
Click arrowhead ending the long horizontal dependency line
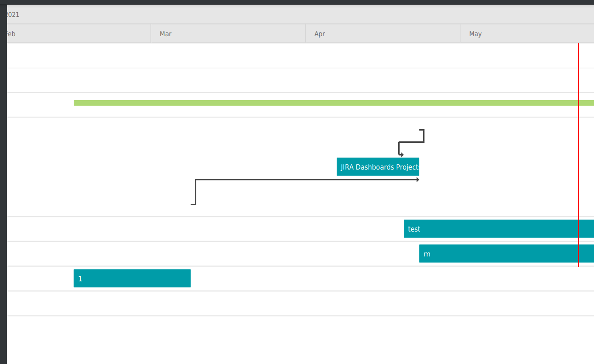click(x=417, y=179)
